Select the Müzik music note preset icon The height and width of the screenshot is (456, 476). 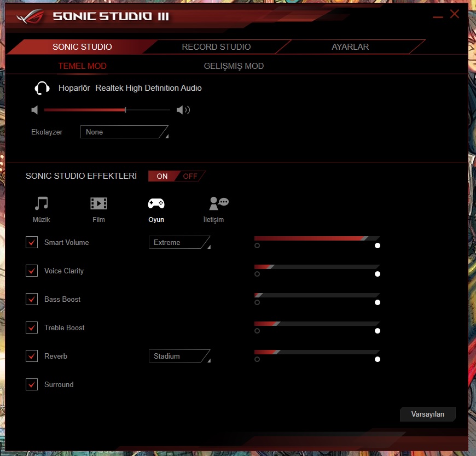click(41, 203)
